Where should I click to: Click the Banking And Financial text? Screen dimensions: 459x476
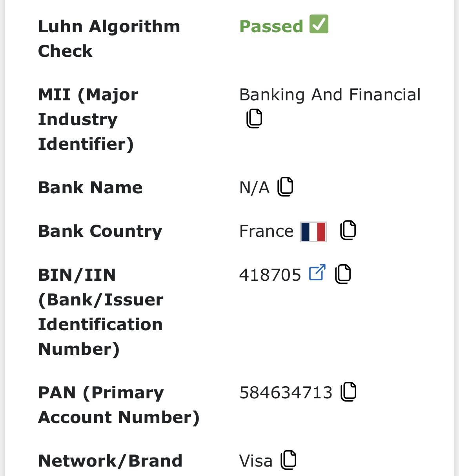330,95
